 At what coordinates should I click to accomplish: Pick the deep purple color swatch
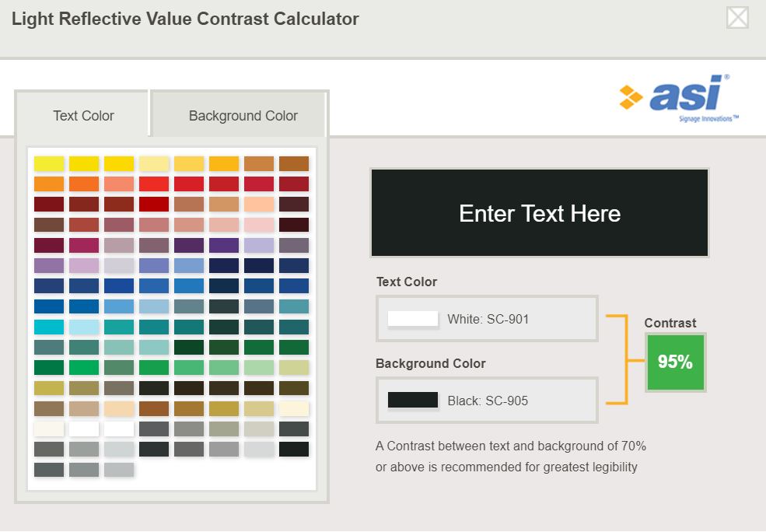(224, 244)
